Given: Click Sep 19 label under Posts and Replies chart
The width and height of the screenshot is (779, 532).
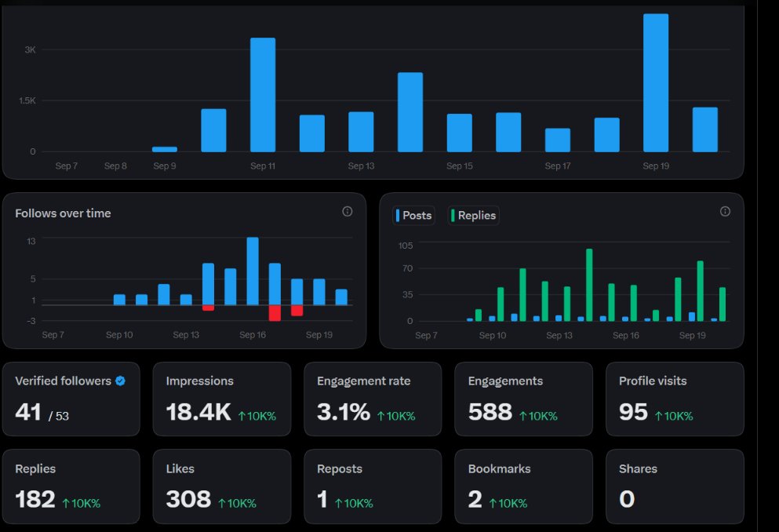Looking at the screenshot, I should [x=693, y=335].
